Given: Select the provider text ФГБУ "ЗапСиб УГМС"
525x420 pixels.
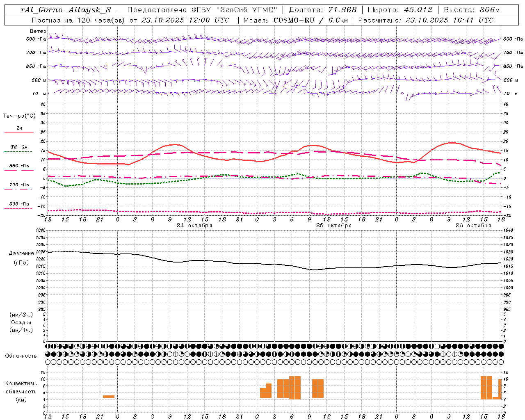Looking at the screenshot, I should (235, 10).
